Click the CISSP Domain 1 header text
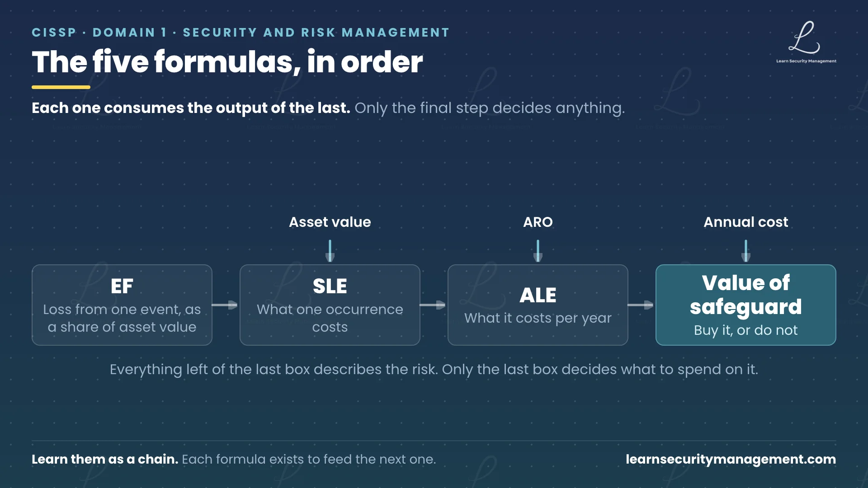The width and height of the screenshot is (868, 488). point(241,33)
